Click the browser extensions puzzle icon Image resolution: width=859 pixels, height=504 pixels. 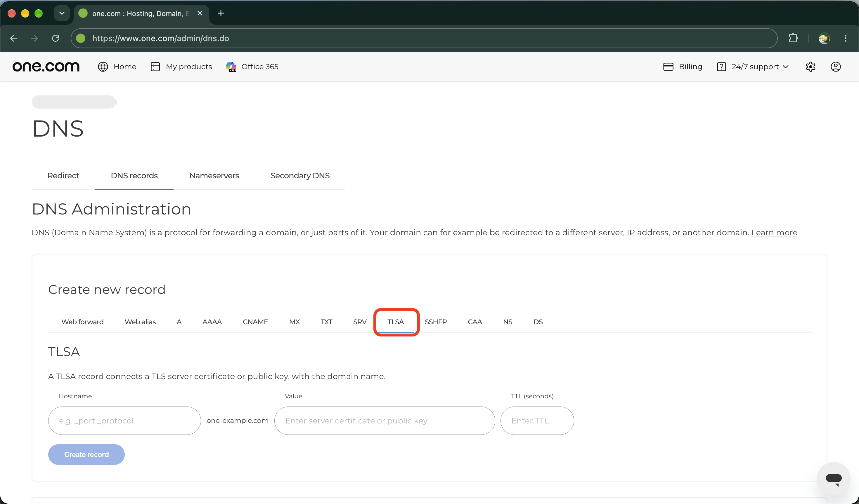coord(793,38)
